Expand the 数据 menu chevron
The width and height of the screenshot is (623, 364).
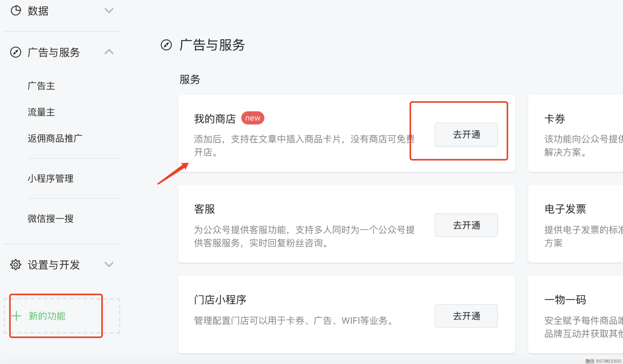[x=109, y=11]
